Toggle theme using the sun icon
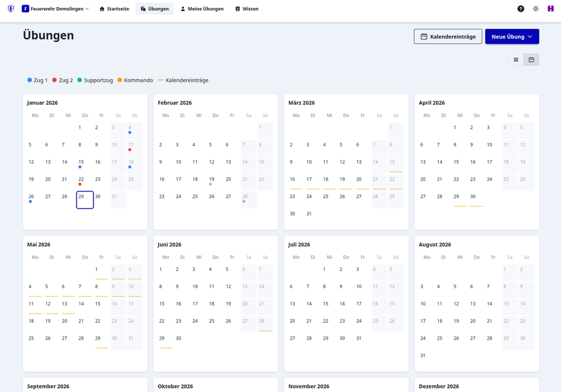 click(x=536, y=8)
